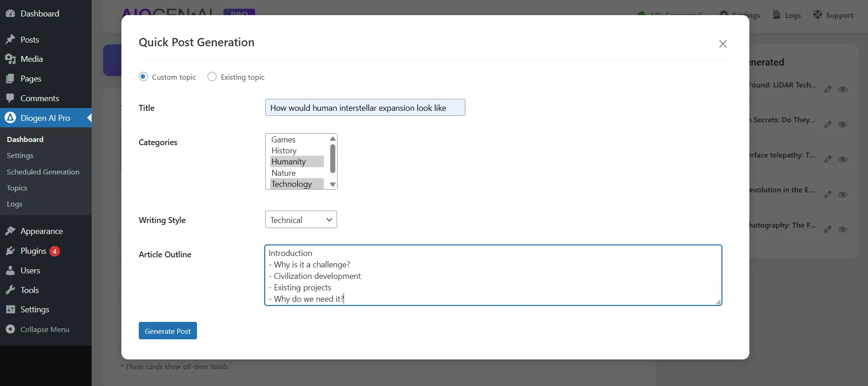Click the Posts pin icon in sidebar
This screenshot has height=386, width=868.
(x=10, y=40)
